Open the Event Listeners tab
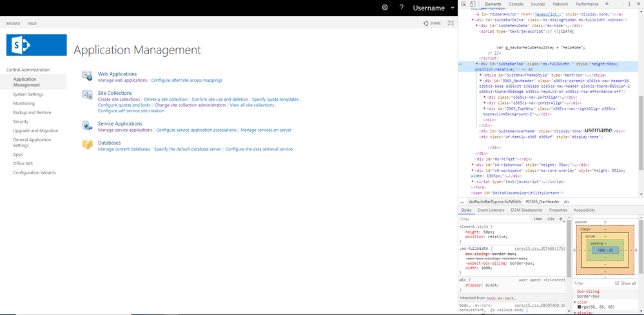Viewport: 644px width, 315px height. point(491,210)
